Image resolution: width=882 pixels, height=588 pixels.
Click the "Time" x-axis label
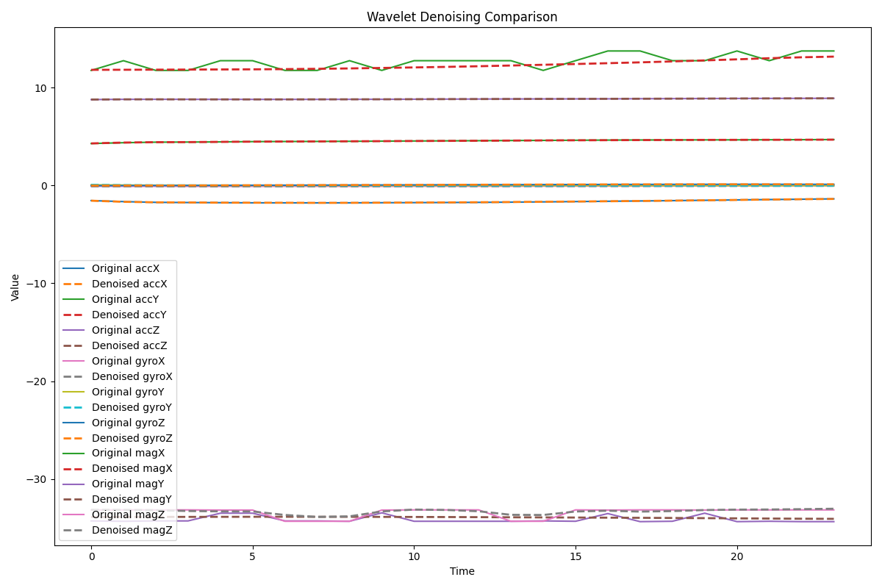[x=462, y=571]
